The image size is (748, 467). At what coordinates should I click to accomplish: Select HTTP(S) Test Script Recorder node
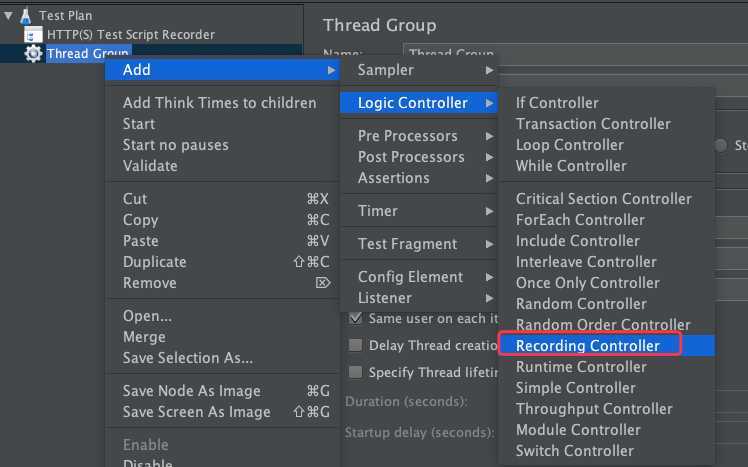coord(131,35)
